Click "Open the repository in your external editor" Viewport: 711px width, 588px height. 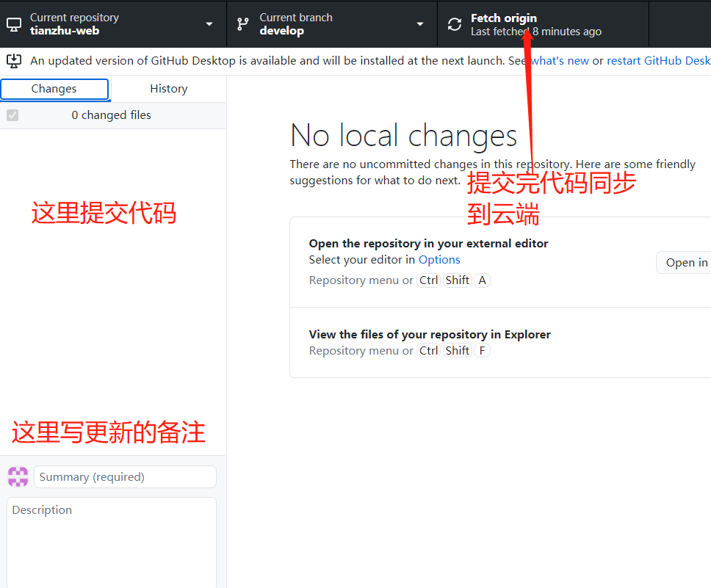pyautogui.click(x=428, y=244)
